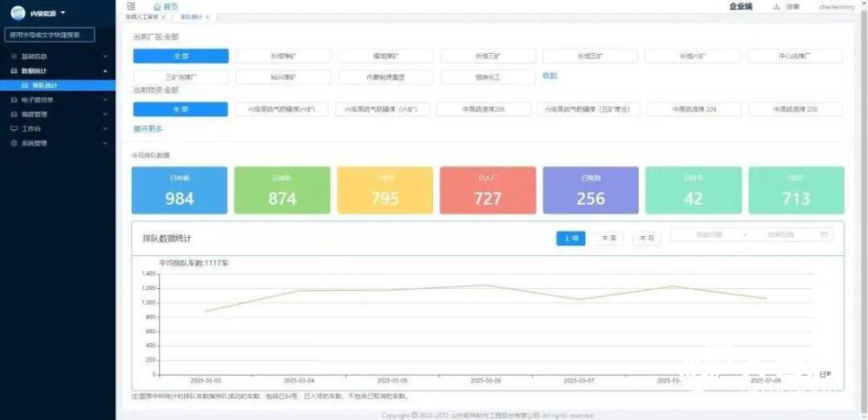Expand the 系统管理 menu chevron

pos(105,143)
